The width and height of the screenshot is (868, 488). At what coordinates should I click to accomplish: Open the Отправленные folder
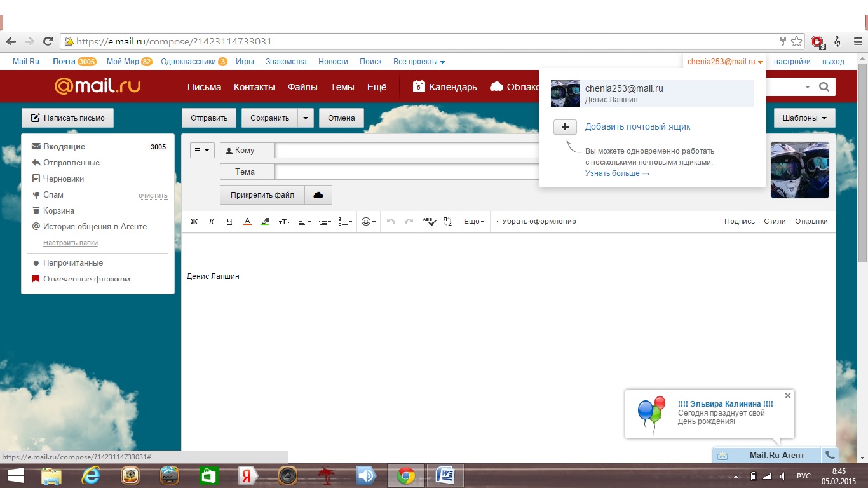(x=71, y=163)
